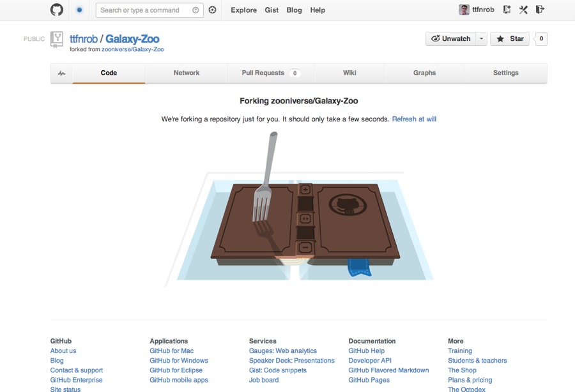Click the Explore menu item
The width and height of the screenshot is (575, 392).
click(x=243, y=10)
